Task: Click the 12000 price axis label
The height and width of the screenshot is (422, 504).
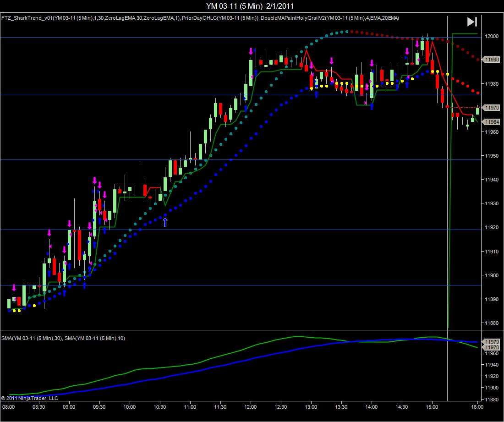Action: [492, 36]
